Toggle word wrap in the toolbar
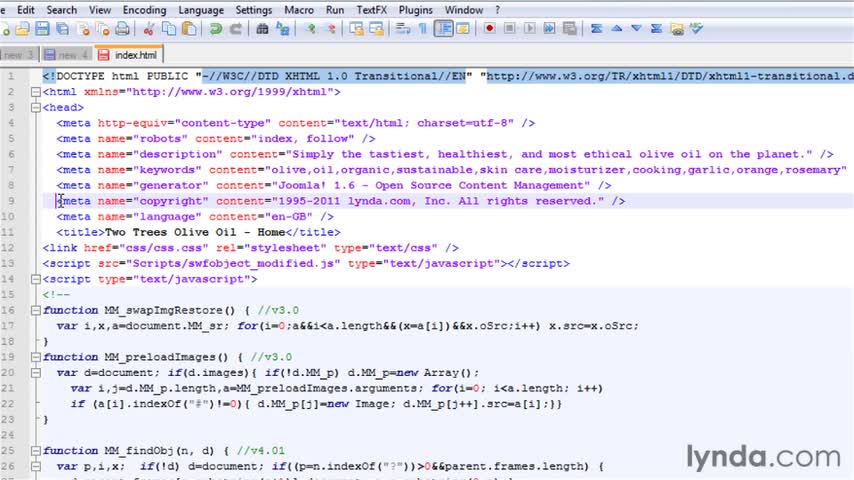 pyautogui.click(x=403, y=29)
